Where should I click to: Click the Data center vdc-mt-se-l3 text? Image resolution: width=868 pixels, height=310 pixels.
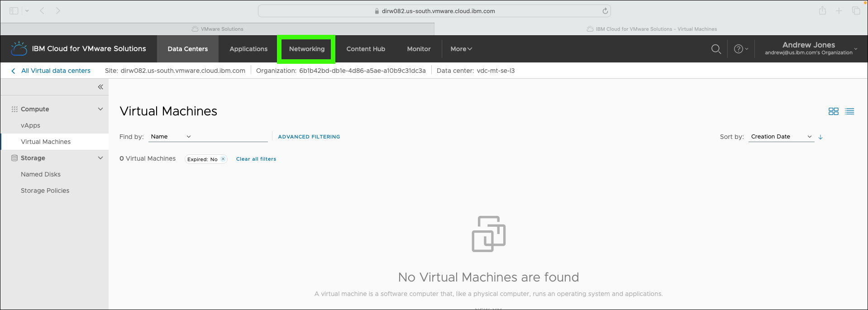point(476,71)
